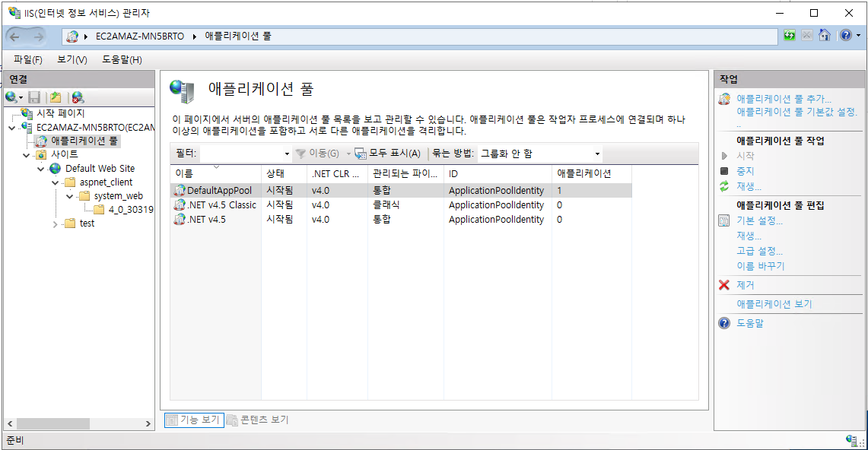
Task: Click 이름 바꾸기 link
Action: (761, 266)
